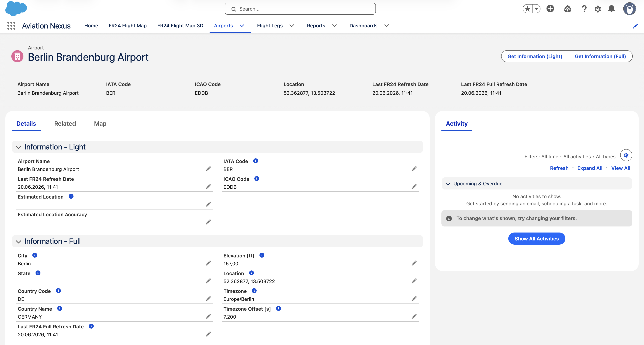Viewport: 644px width, 345px height.
Task: Edit the Airport Name field pencil
Action: tap(208, 169)
